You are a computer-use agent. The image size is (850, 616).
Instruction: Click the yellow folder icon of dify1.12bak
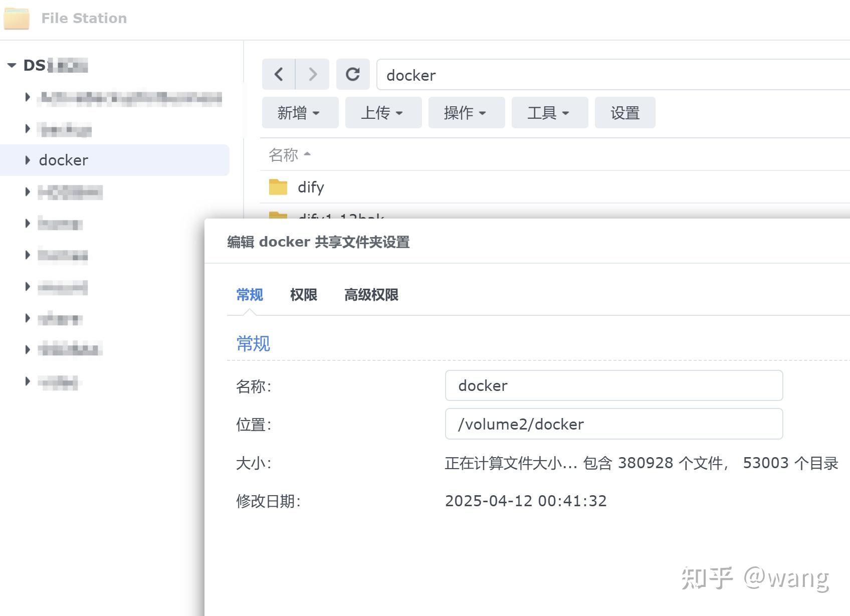(279, 217)
